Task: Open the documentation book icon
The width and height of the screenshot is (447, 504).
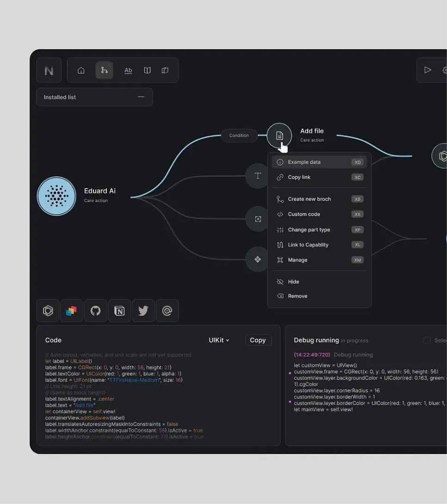Action: pos(147,70)
